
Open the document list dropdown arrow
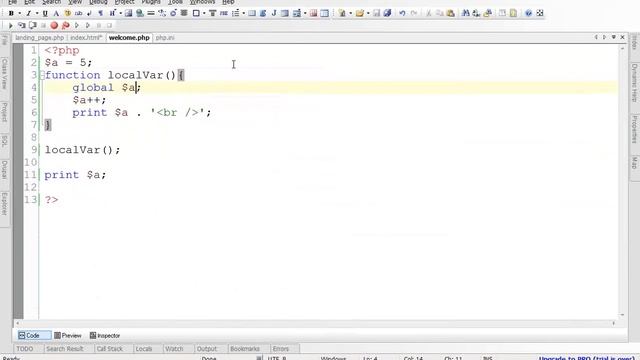point(613,37)
